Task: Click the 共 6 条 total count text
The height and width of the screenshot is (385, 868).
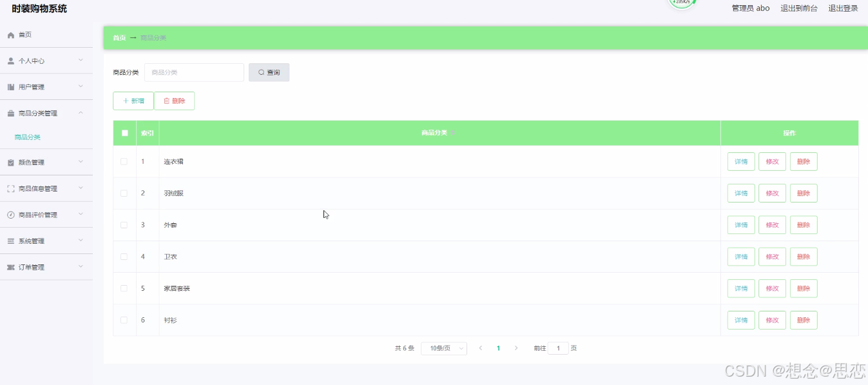Action: [x=405, y=348]
